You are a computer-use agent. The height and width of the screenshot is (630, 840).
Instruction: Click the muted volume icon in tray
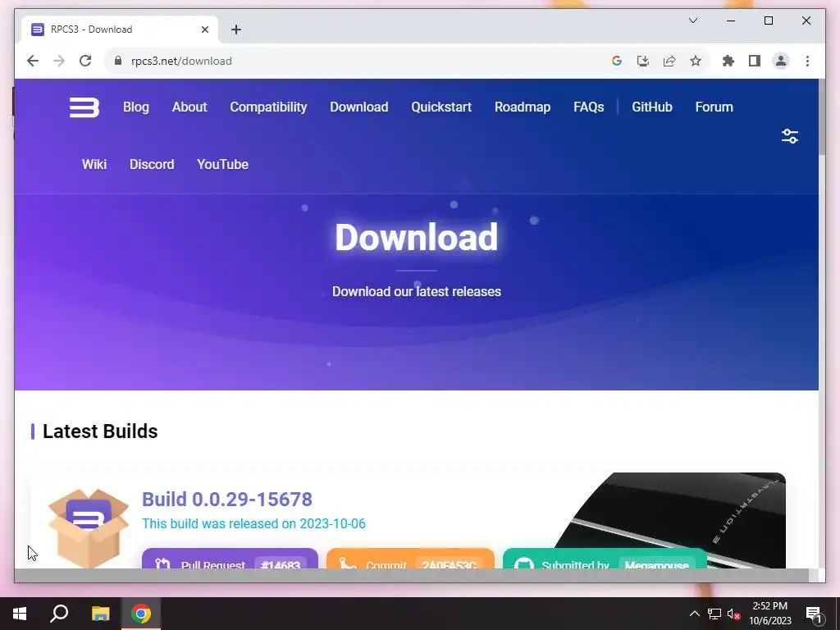tap(734, 614)
